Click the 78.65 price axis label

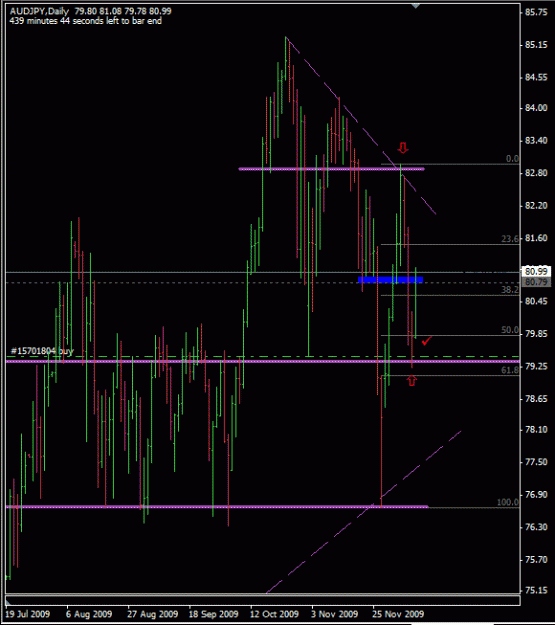click(536, 399)
